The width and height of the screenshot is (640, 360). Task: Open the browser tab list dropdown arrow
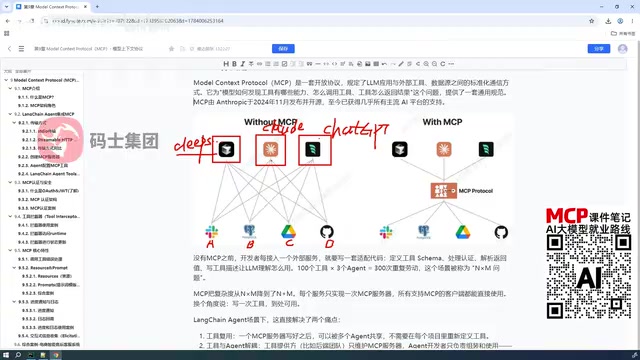click(6, 7)
